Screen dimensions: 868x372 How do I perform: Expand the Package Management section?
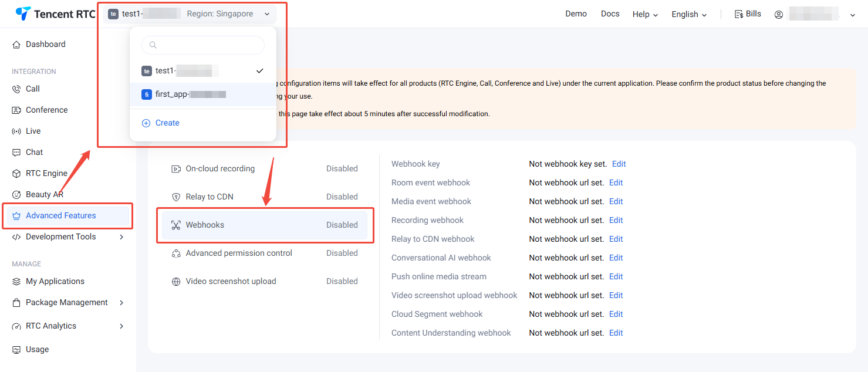point(121,303)
